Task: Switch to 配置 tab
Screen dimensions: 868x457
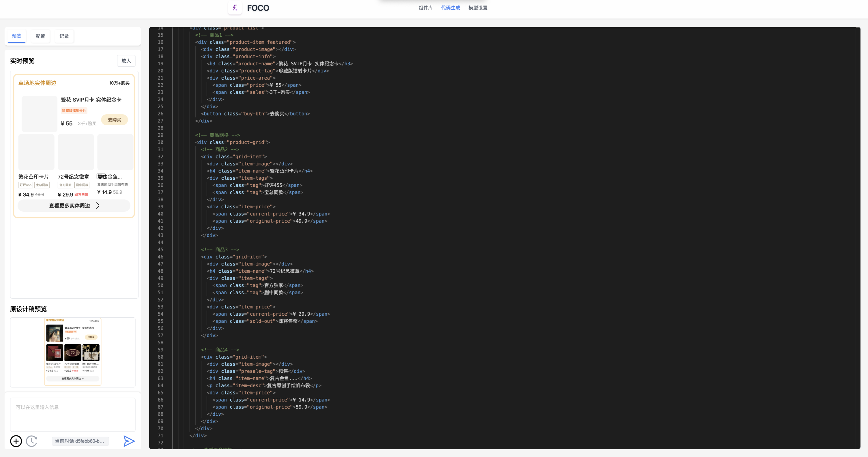Action: point(40,36)
